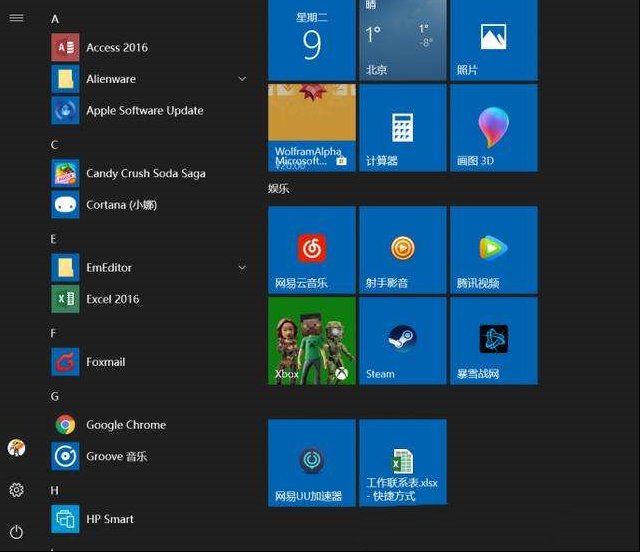Open the user account avatar
Screen dimensions: 640x552
click(16, 447)
